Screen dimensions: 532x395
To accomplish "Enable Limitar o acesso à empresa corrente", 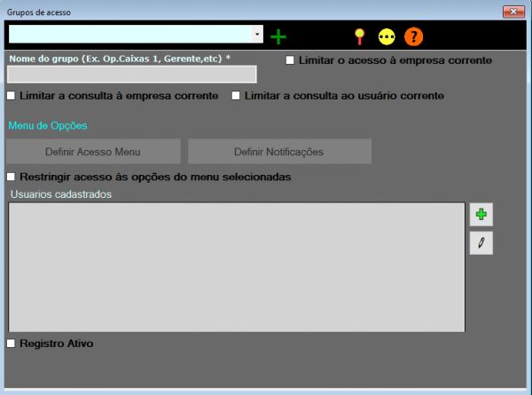I will click(290, 60).
